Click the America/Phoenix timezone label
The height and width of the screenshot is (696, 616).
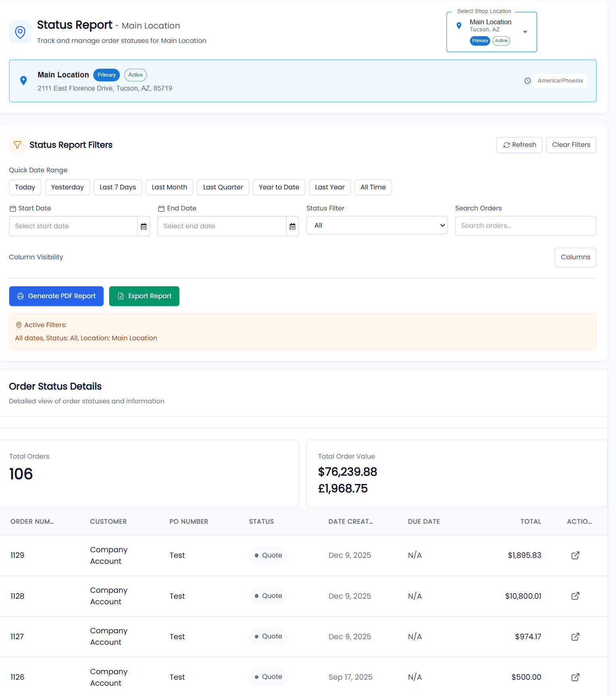point(560,81)
